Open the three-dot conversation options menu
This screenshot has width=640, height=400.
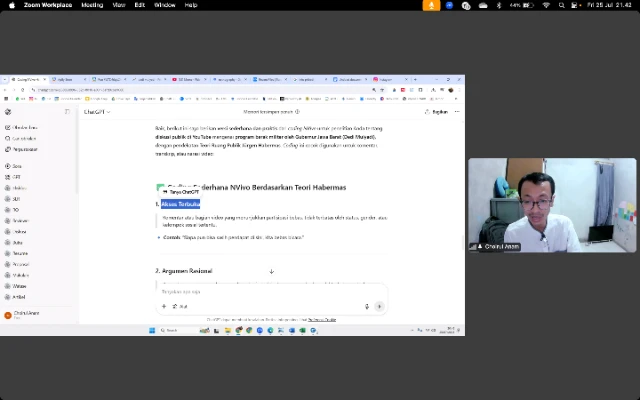457,112
